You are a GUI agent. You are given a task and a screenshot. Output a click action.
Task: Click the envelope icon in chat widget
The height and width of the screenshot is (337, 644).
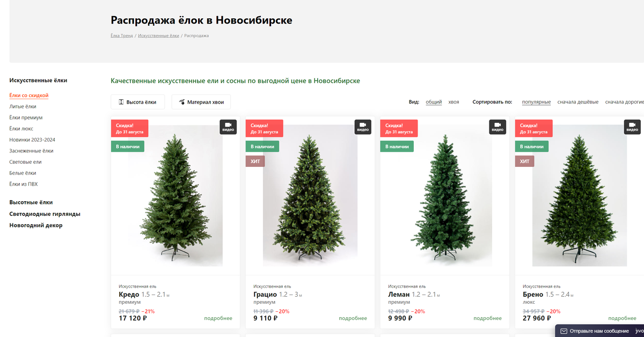[563, 331]
